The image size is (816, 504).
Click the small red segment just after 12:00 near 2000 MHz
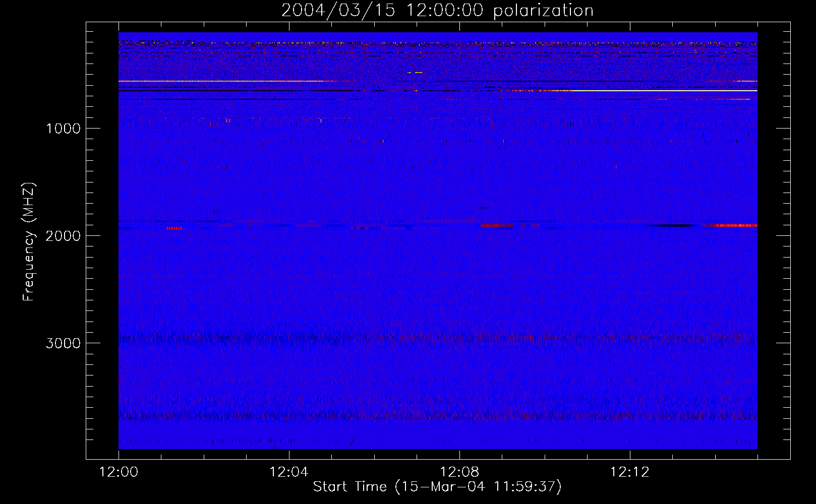coord(174,228)
